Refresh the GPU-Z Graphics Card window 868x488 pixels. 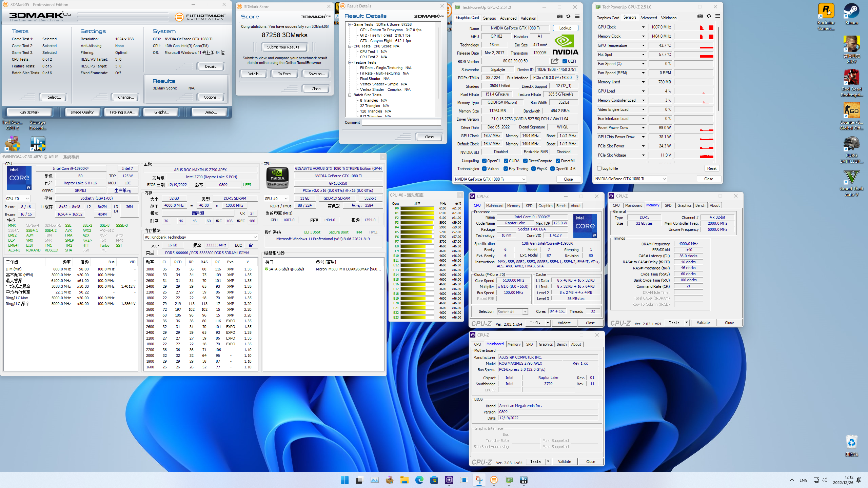click(x=568, y=17)
